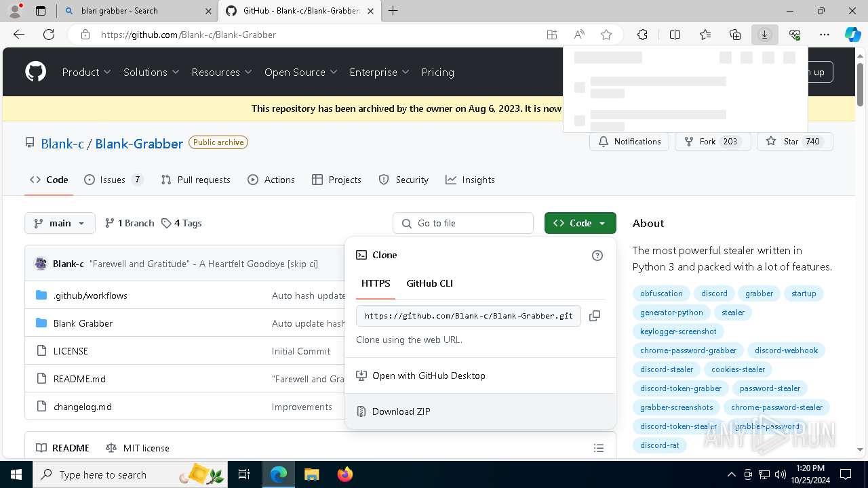
Task: Click the Download ZIP option
Action: pyautogui.click(x=481, y=411)
